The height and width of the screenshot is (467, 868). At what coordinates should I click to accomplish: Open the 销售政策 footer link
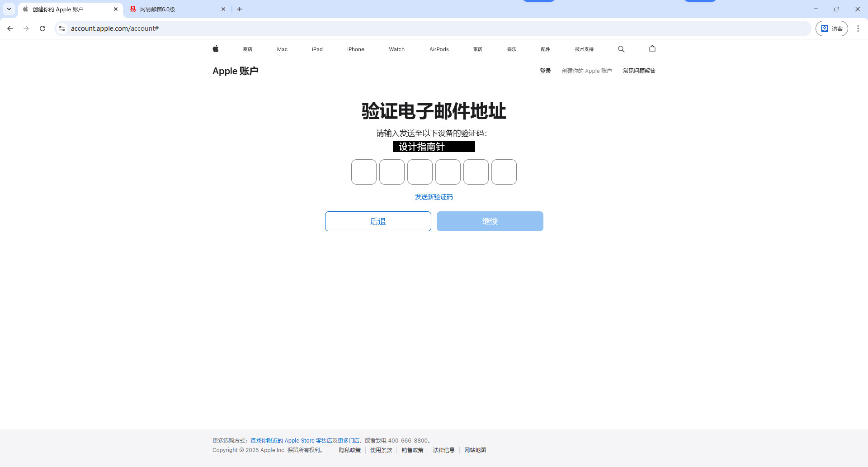tap(413, 450)
